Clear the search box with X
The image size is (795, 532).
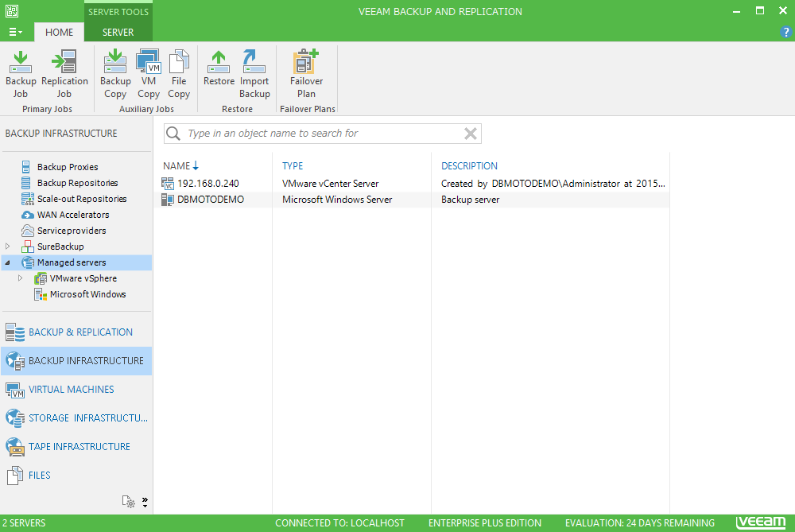tap(471, 134)
